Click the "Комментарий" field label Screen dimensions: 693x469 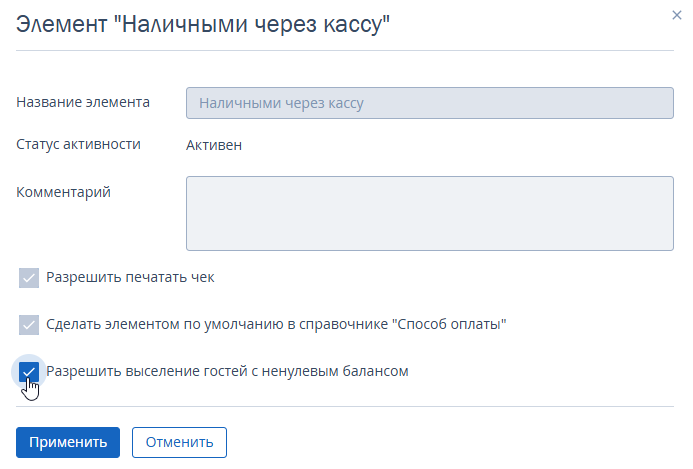[63, 192]
